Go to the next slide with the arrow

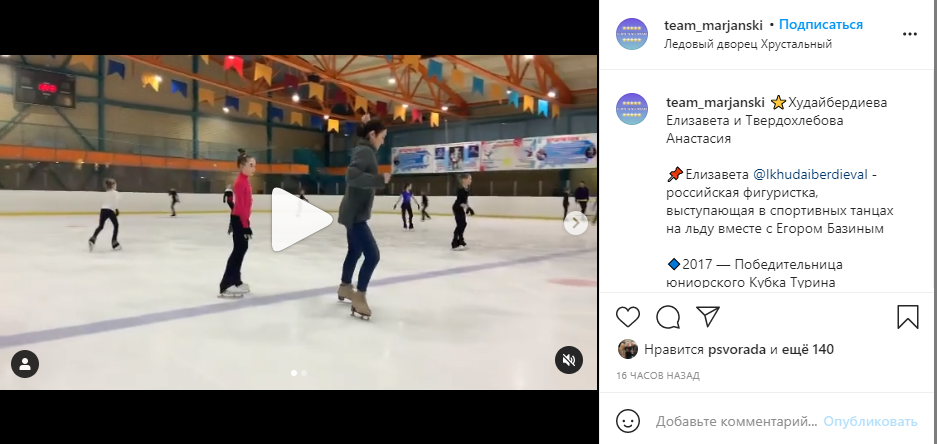(x=575, y=223)
